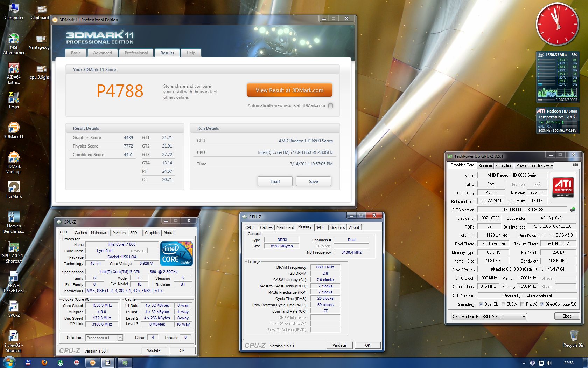Toggle automatically view results at 3DMark.com
The height and width of the screenshot is (368, 588).
(x=330, y=105)
